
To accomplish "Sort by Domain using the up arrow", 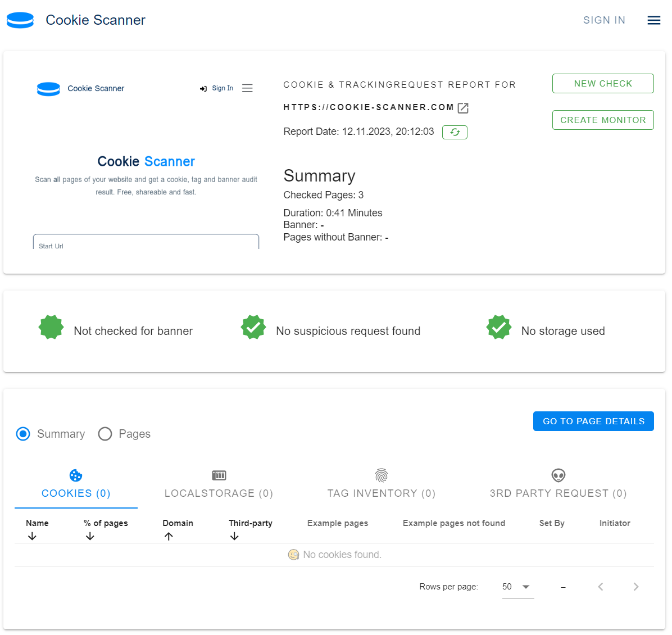I will click(x=169, y=537).
